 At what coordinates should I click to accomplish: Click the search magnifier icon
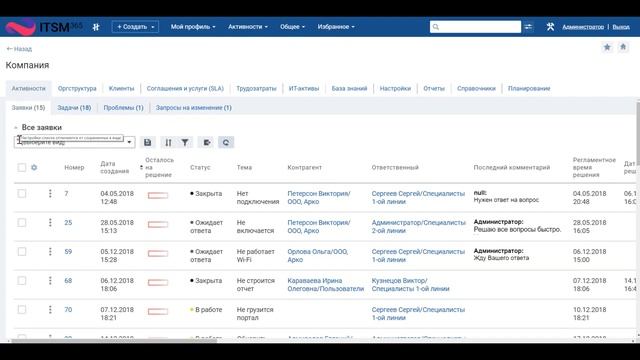tap(436, 27)
